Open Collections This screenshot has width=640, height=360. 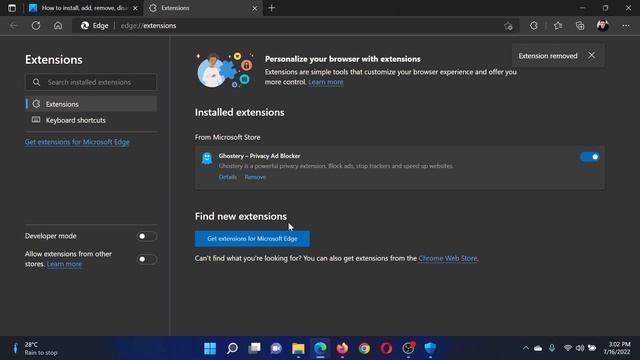tap(580, 26)
